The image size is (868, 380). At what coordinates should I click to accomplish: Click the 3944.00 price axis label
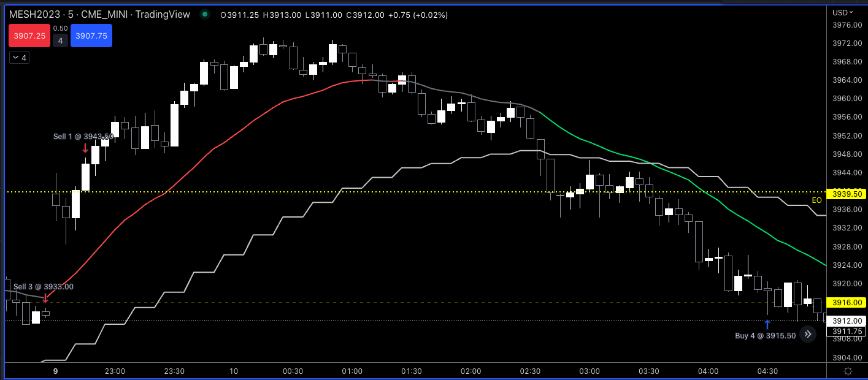click(847, 173)
